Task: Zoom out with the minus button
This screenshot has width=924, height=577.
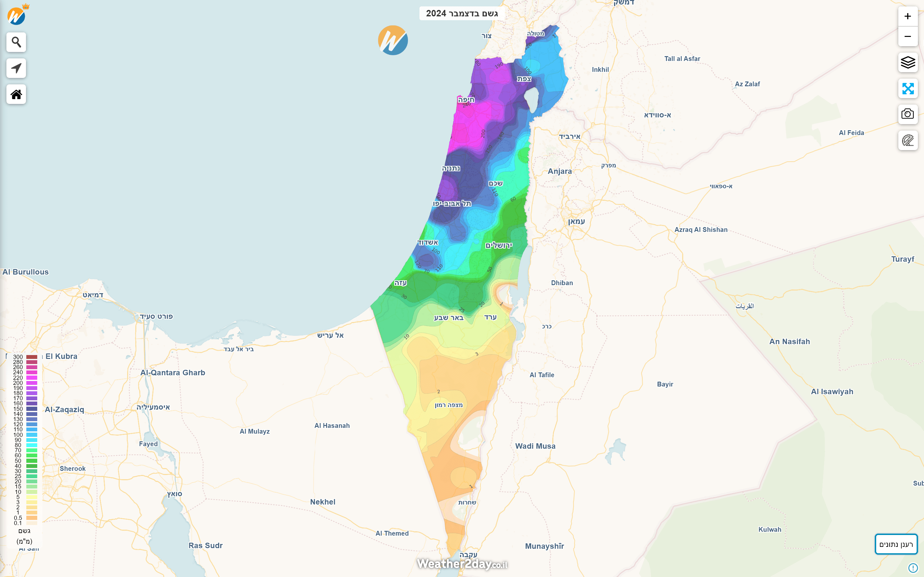Action: [x=908, y=36]
